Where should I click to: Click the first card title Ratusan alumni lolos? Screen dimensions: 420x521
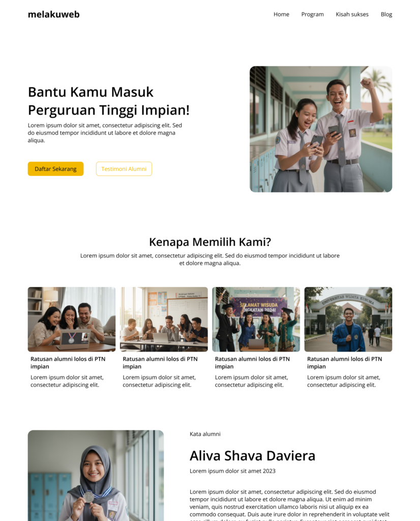pyautogui.click(x=68, y=362)
